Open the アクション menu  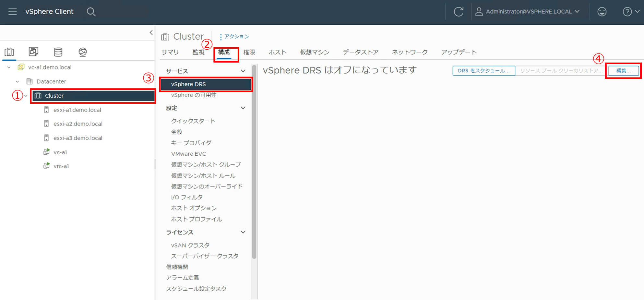[x=234, y=36]
